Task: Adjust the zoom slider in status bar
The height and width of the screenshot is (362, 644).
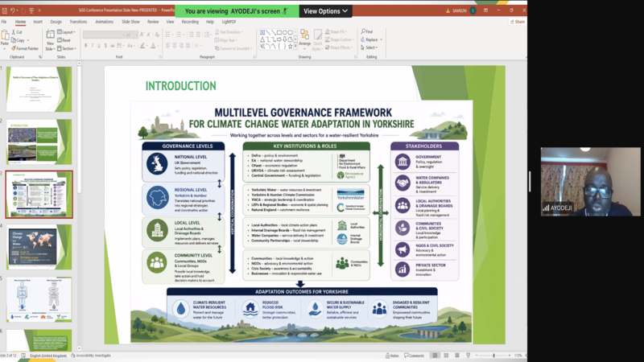Action: coord(493,356)
